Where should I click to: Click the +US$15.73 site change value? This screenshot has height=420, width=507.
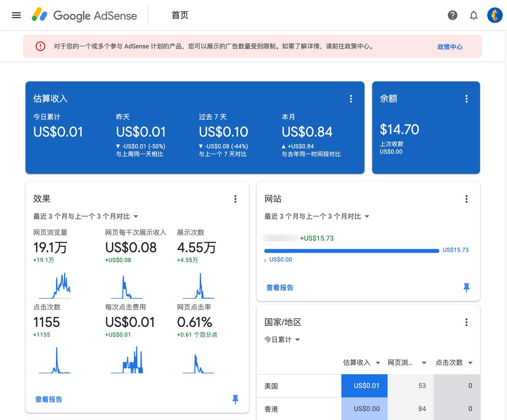point(317,238)
